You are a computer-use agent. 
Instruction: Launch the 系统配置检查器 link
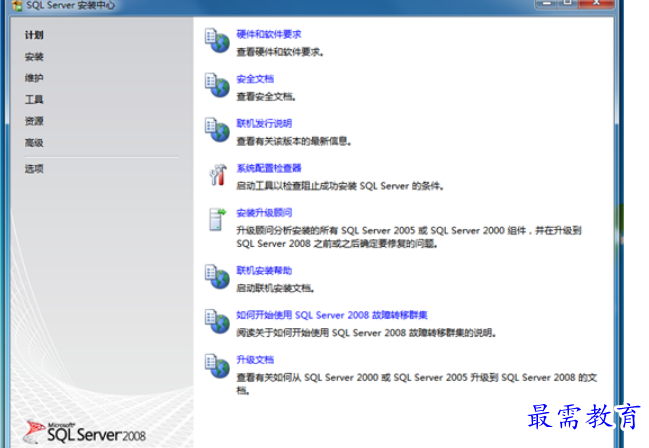pyautogui.click(x=269, y=168)
